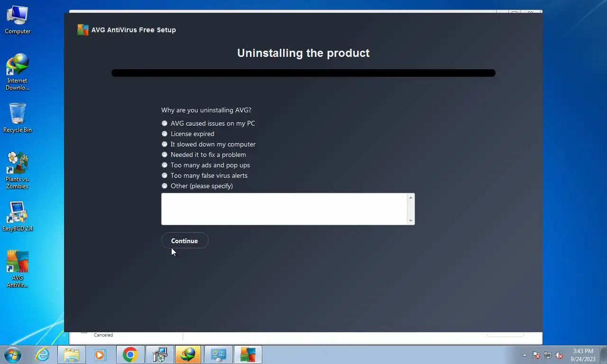Screen dimensions: 607x364
Task: Click the text box scrollbar down arrow
Action: coord(411,221)
